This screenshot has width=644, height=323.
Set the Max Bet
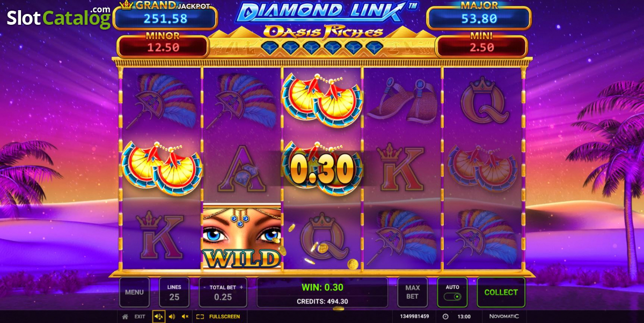[x=412, y=292]
